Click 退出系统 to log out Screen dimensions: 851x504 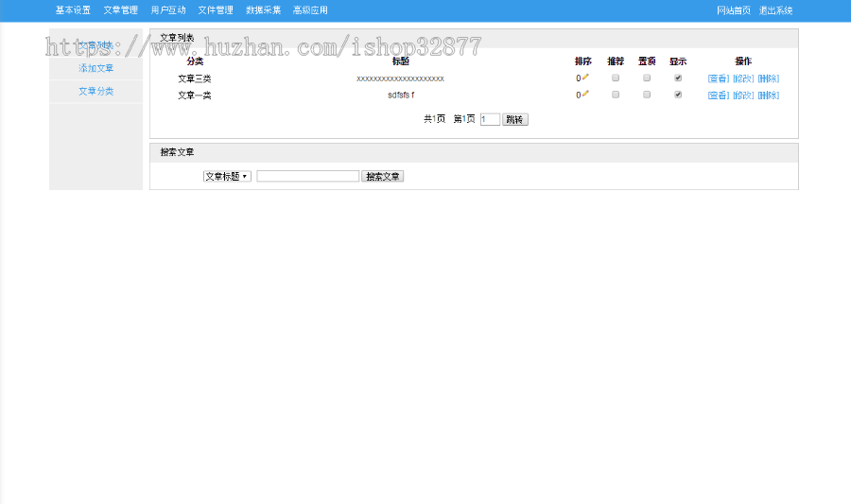tap(775, 10)
